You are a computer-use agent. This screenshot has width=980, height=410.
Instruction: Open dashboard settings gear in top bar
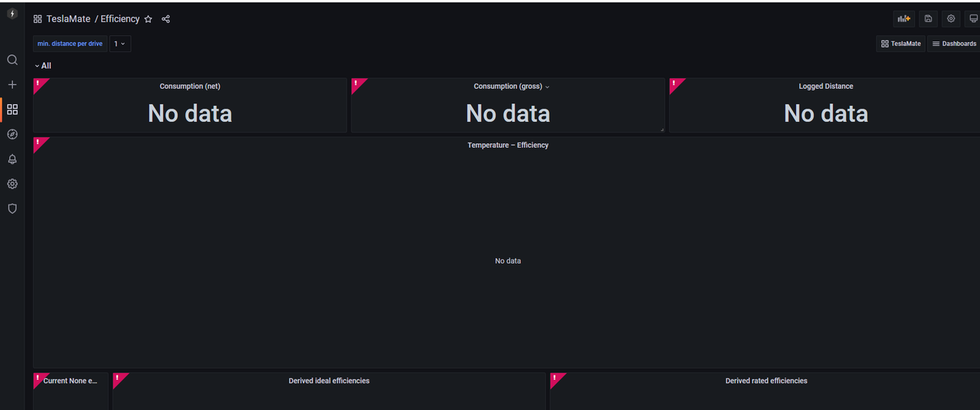[x=951, y=19]
